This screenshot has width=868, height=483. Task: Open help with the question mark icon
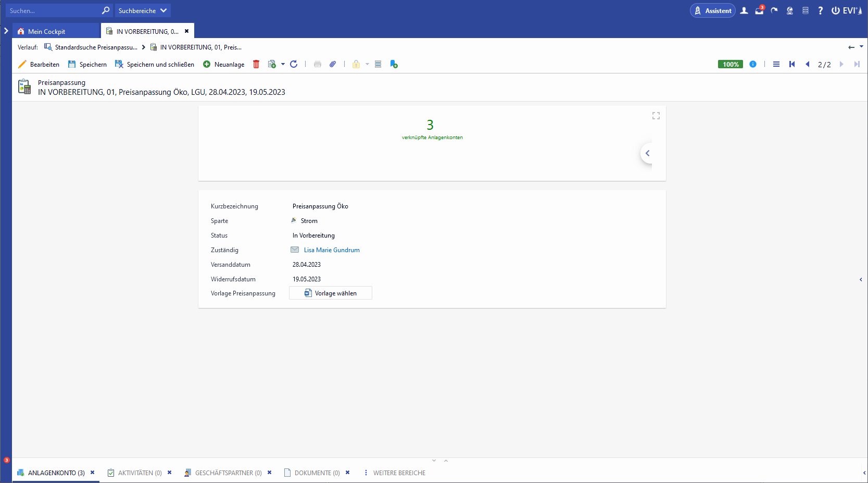pos(820,10)
